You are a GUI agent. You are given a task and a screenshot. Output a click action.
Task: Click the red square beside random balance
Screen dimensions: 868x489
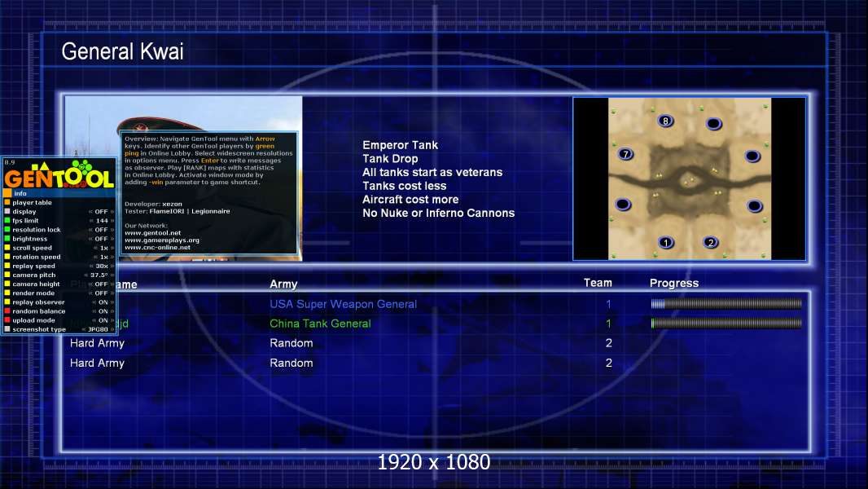[x=7, y=311]
